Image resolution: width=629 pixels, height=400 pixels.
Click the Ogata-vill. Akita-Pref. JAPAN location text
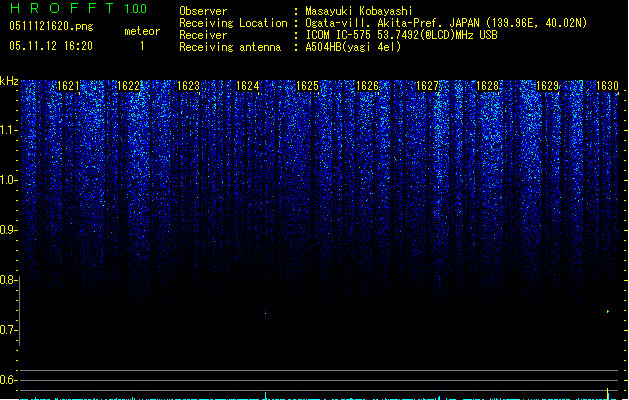pos(446,23)
